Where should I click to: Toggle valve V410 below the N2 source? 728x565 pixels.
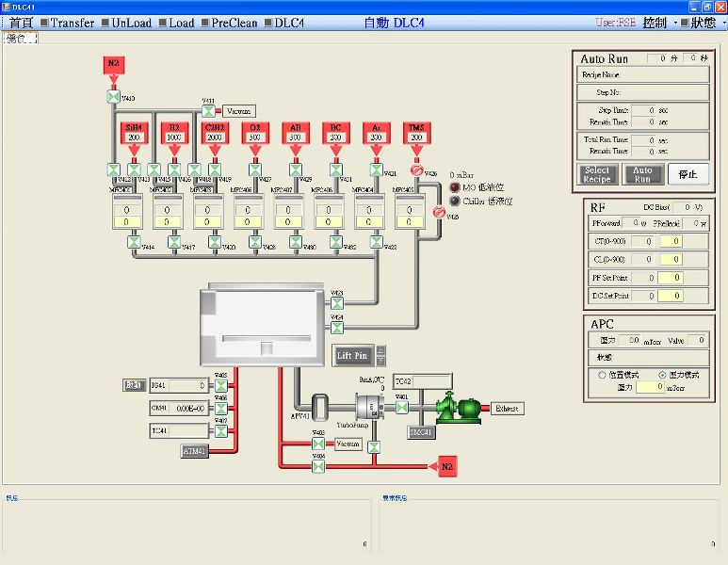click(113, 97)
